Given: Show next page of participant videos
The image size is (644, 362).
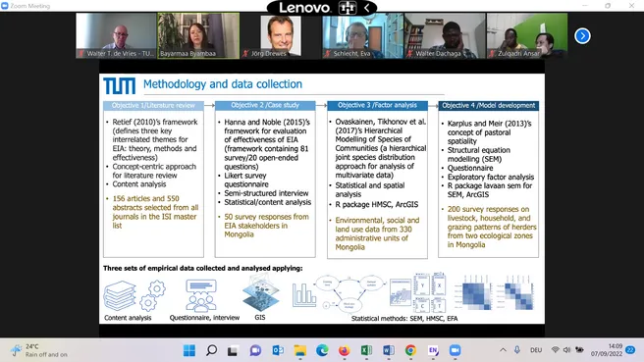Looking at the screenshot, I should point(582,36).
